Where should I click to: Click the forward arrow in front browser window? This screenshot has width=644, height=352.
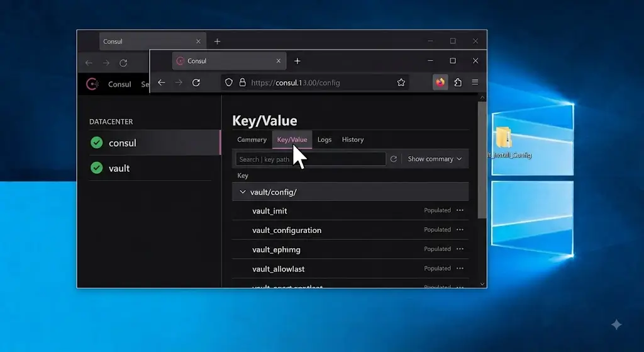pos(179,82)
